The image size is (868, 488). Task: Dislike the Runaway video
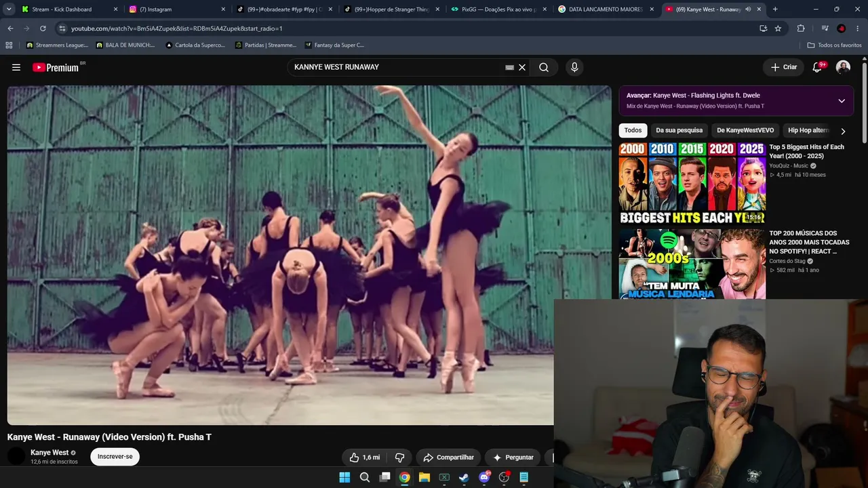[399, 457]
